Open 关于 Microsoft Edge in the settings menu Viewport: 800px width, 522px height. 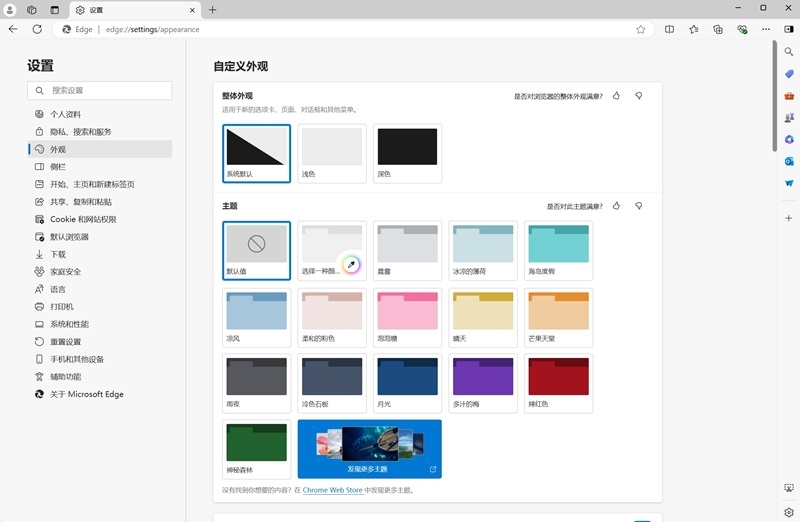[x=87, y=394]
